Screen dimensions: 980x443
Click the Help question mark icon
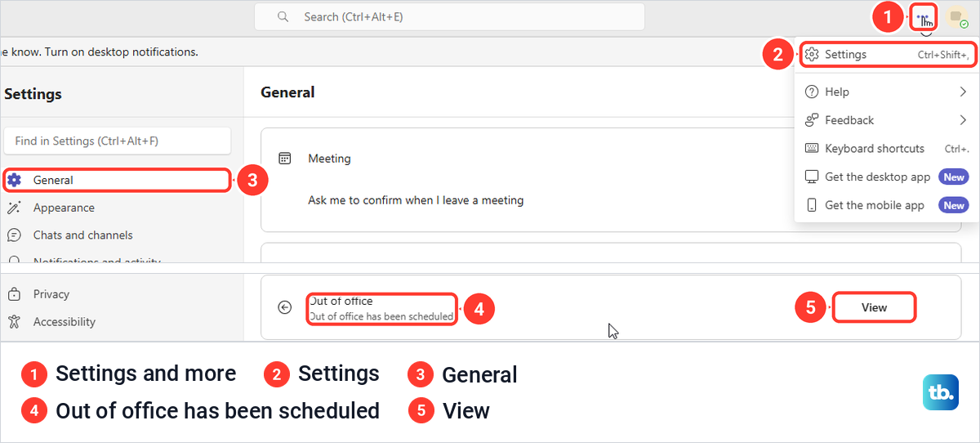(812, 92)
